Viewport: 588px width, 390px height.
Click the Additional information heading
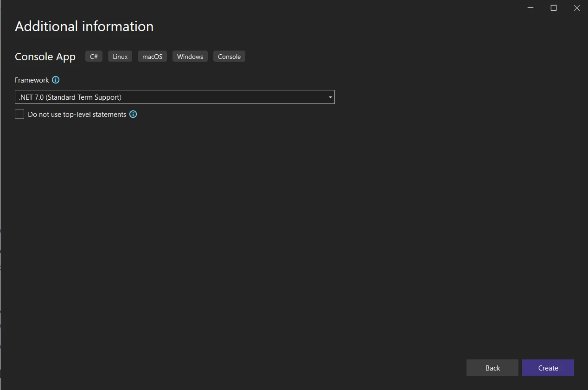pos(84,26)
